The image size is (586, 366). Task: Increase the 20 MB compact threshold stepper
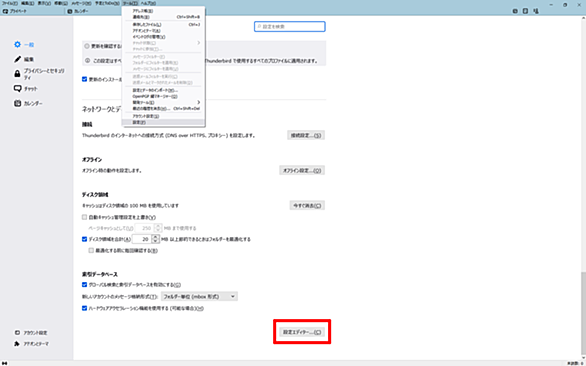(155, 237)
